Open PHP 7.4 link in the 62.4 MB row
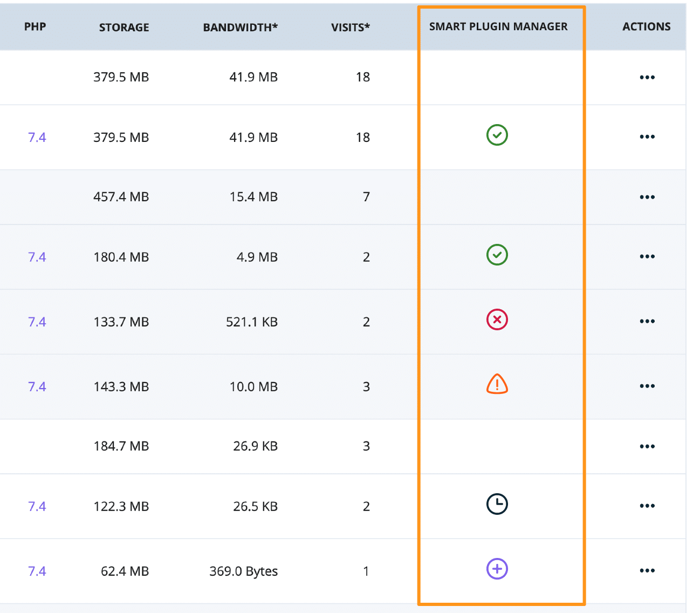700x613 pixels. click(37, 571)
